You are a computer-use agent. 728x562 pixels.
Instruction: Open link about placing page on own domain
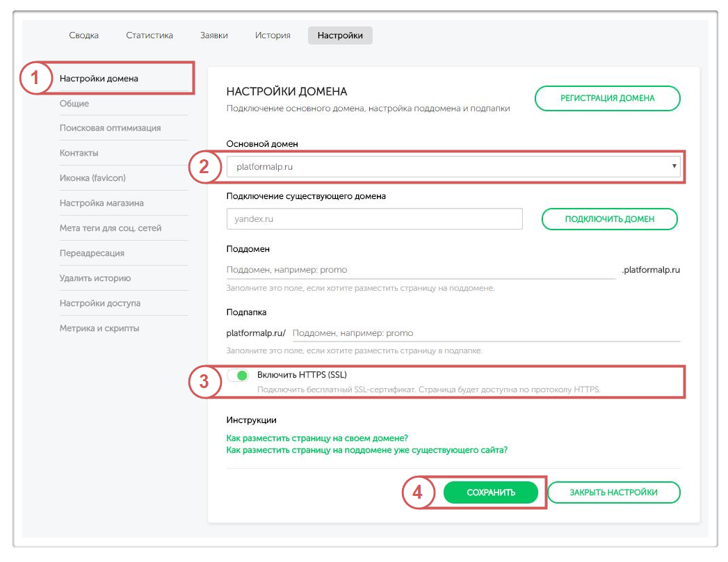coord(317,438)
